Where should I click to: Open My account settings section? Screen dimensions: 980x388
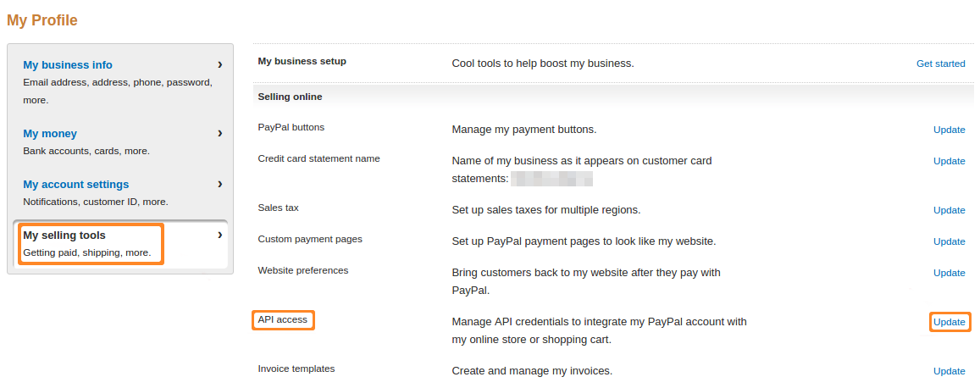pos(76,185)
